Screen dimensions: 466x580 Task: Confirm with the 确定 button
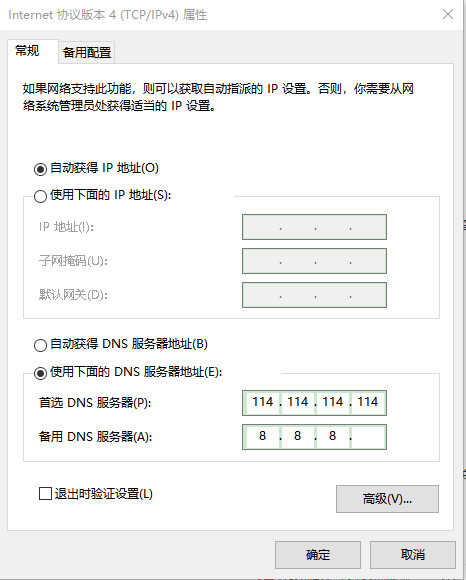click(318, 555)
